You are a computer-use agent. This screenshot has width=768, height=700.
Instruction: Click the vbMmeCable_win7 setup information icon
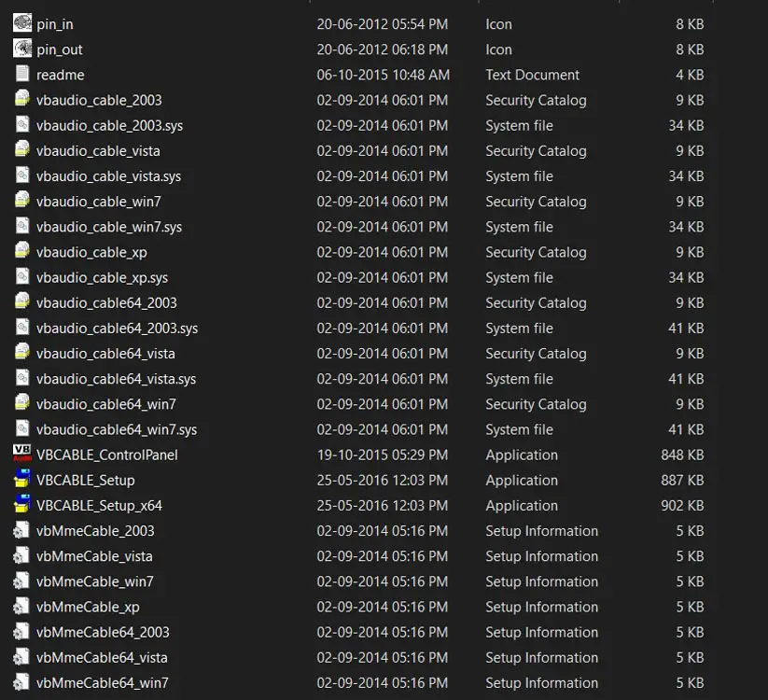click(21, 581)
